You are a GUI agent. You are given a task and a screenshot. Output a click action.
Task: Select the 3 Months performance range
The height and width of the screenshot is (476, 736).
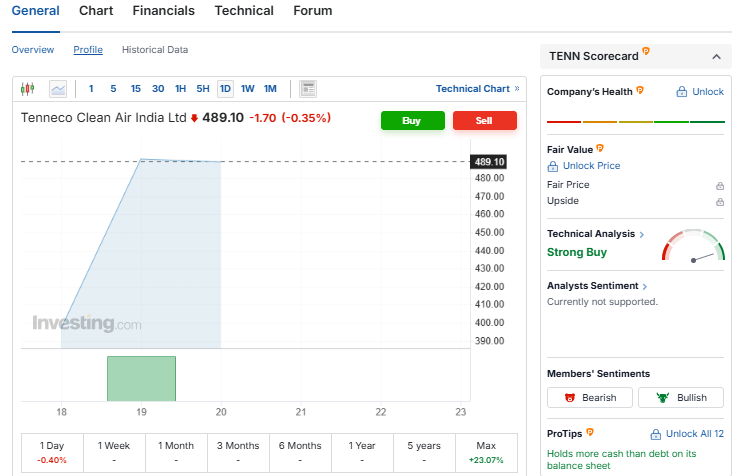pos(238,453)
